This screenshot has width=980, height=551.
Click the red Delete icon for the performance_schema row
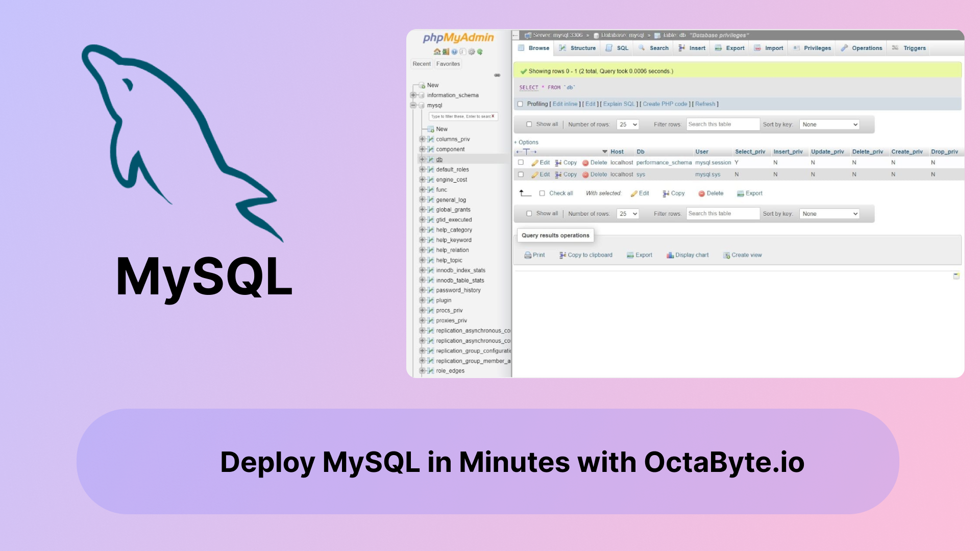pos(585,163)
